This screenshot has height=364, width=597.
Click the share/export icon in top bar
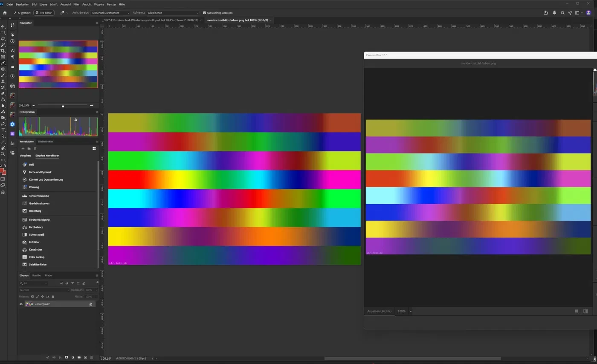(x=545, y=13)
